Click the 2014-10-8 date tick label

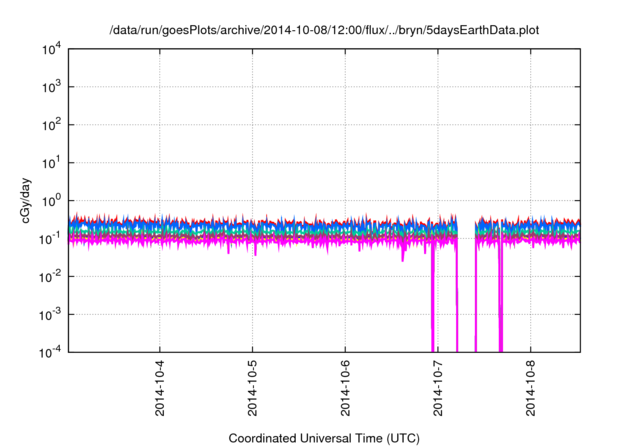531,388
